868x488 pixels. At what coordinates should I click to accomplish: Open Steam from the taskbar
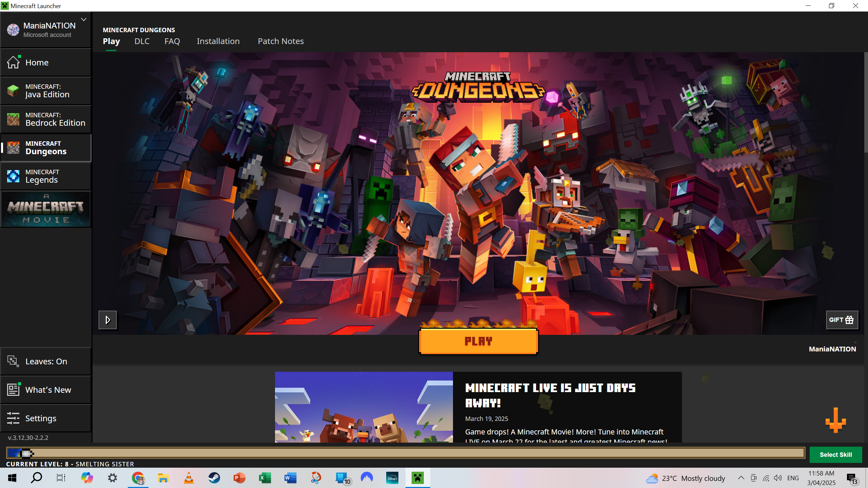tap(214, 478)
